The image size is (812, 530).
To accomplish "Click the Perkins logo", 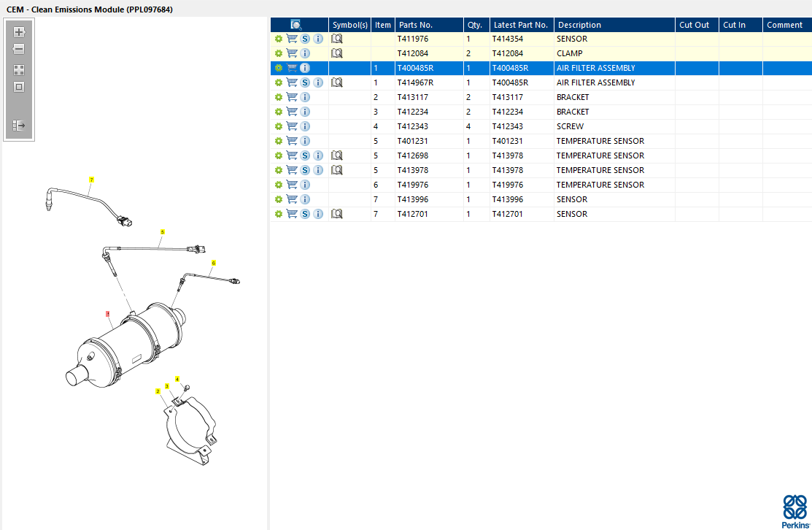I will point(794,510).
